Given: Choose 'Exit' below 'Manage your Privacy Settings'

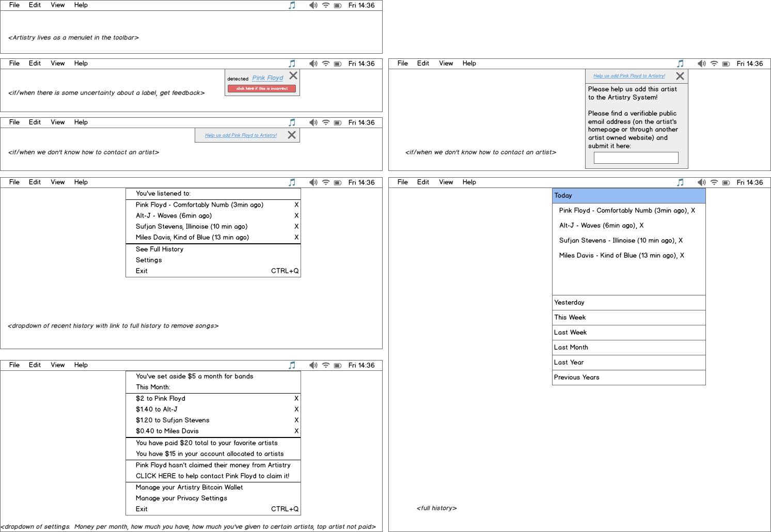Looking at the screenshot, I should pos(213,509).
